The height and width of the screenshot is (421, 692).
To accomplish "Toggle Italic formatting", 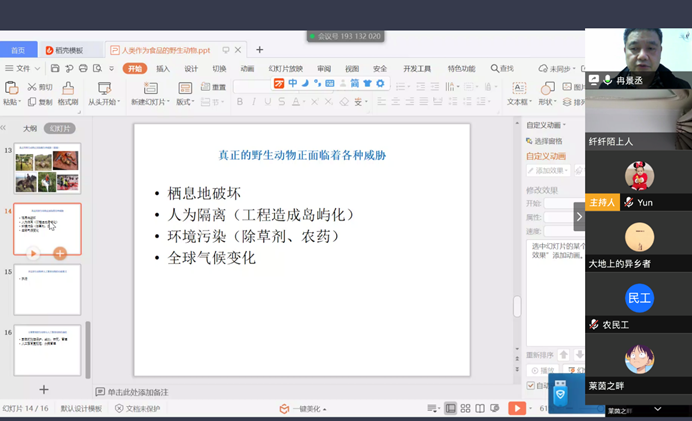I will pos(255,102).
